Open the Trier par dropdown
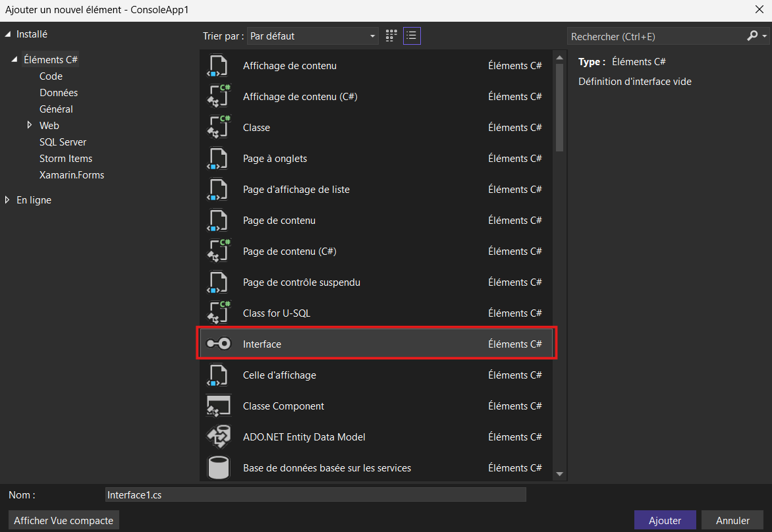 (313, 36)
